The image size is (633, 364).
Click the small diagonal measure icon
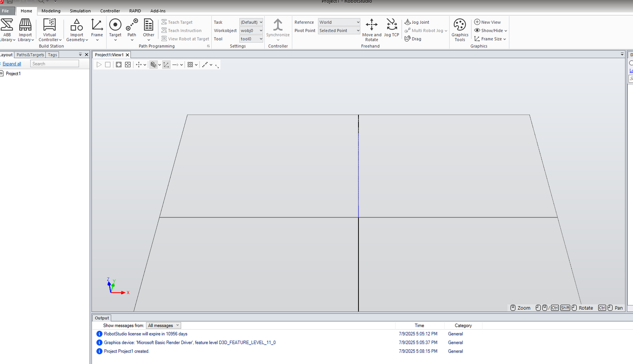[217, 66]
